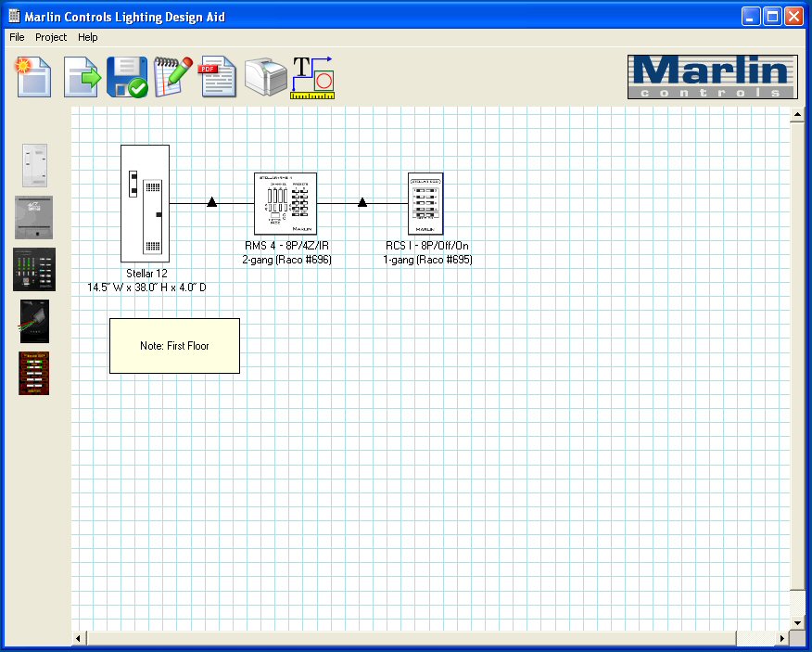Click the Marlin Controls logo

713,77
